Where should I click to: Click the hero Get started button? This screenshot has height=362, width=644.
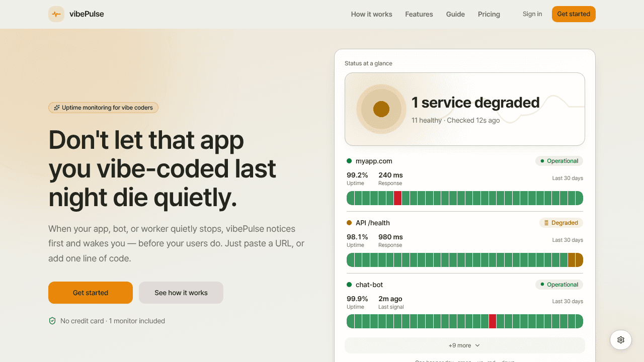(x=91, y=293)
